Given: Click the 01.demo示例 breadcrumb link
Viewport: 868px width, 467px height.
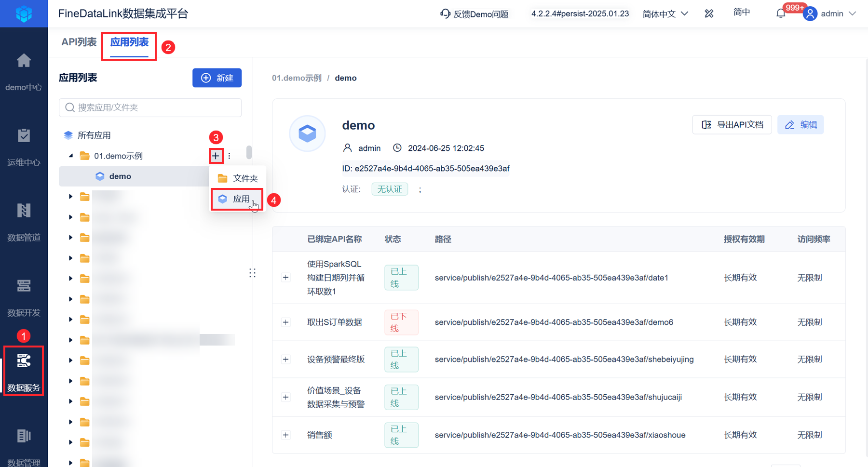Looking at the screenshot, I should [x=297, y=78].
